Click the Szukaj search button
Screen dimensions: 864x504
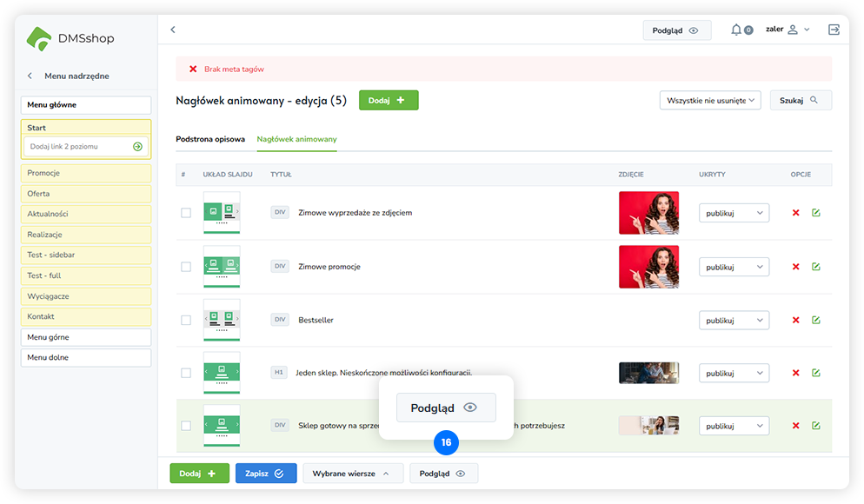800,100
